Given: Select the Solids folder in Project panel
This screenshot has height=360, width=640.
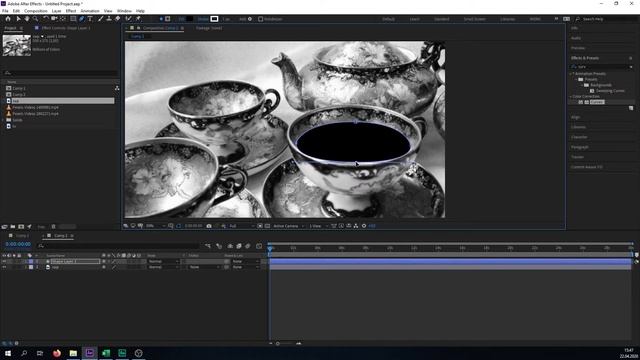Looking at the screenshot, I should coord(17,120).
